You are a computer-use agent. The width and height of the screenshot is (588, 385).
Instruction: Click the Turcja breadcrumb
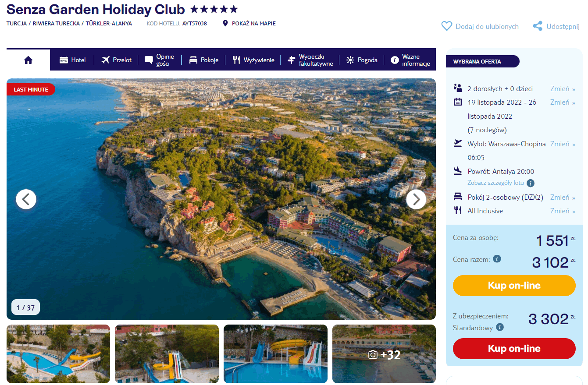pos(16,24)
